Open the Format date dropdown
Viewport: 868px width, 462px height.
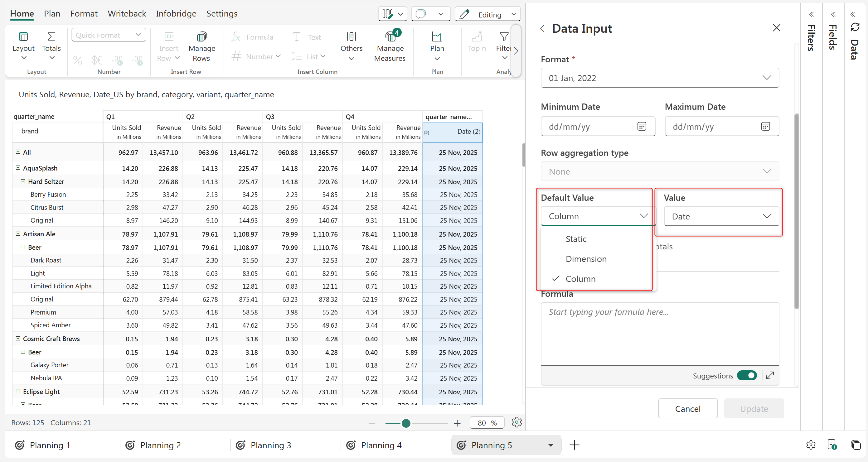tap(659, 78)
